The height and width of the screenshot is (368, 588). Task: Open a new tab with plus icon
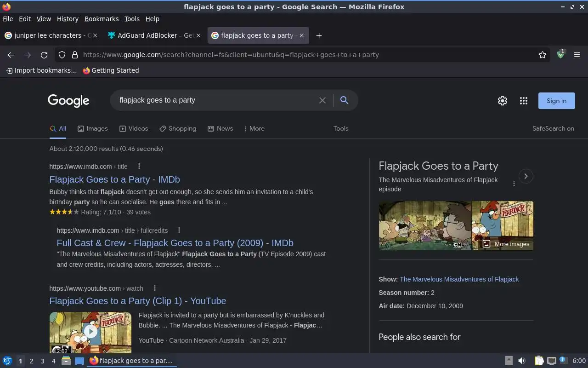tap(319, 35)
